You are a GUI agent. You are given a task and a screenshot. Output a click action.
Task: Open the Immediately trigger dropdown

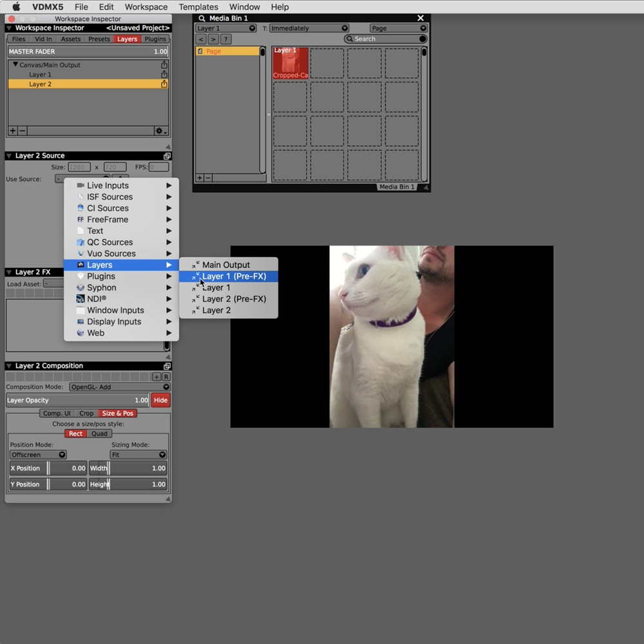coord(309,28)
